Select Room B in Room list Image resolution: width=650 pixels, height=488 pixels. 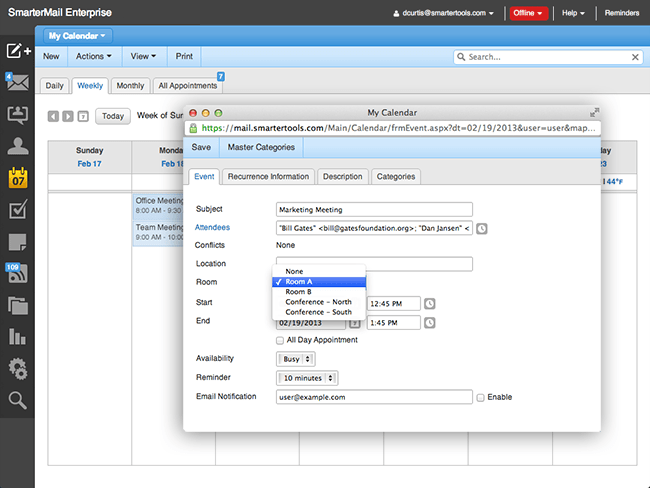[x=319, y=292]
